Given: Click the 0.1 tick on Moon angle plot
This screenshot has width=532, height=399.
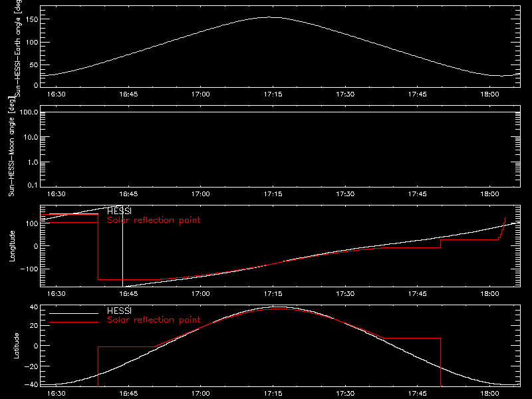Looking at the screenshot, I should 33,185.
